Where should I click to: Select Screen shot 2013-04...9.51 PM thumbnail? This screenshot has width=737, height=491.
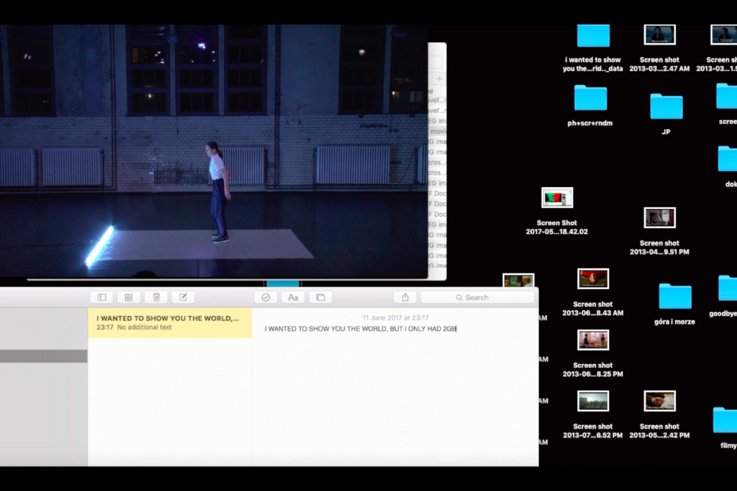click(659, 218)
